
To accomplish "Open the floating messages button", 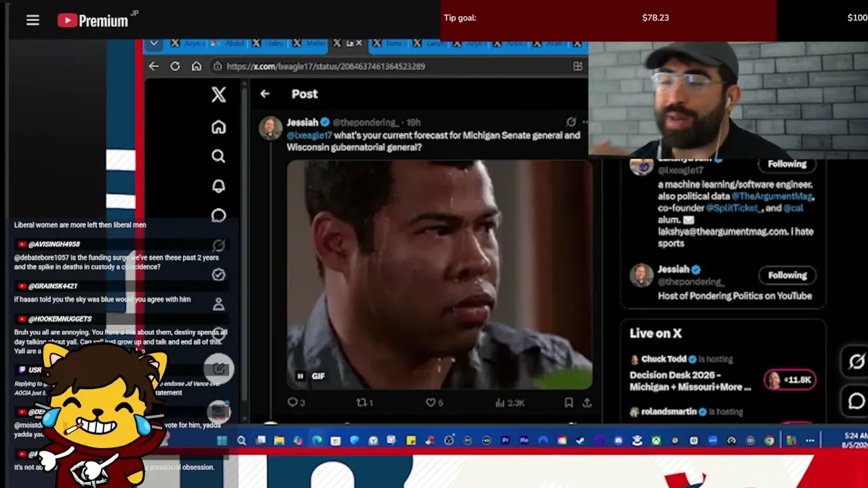I will coord(856,401).
